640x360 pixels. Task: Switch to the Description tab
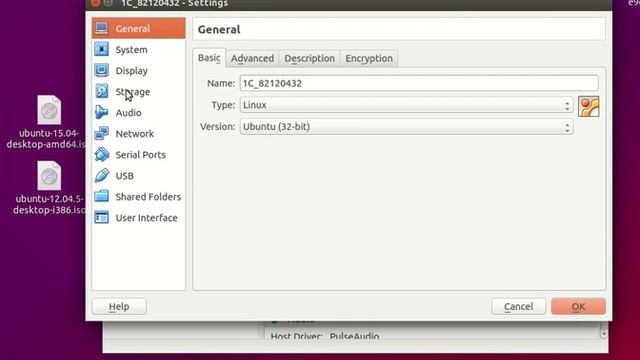click(309, 58)
